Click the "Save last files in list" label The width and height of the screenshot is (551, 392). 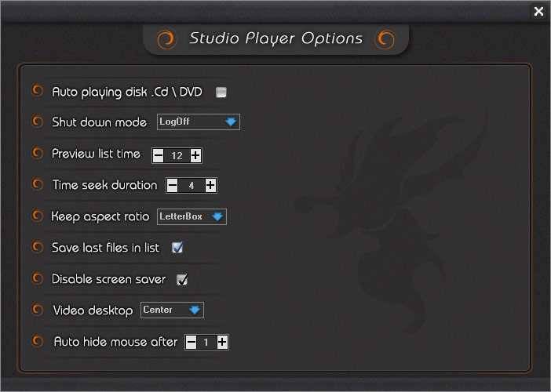click(x=105, y=248)
